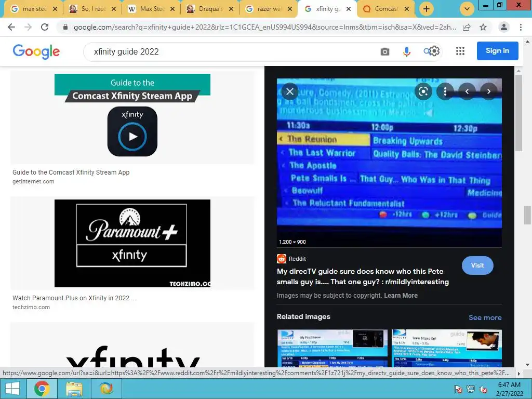Viewport: 532px width, 399px height.
Task: Click the Sign in button
Action: point(497,51)
